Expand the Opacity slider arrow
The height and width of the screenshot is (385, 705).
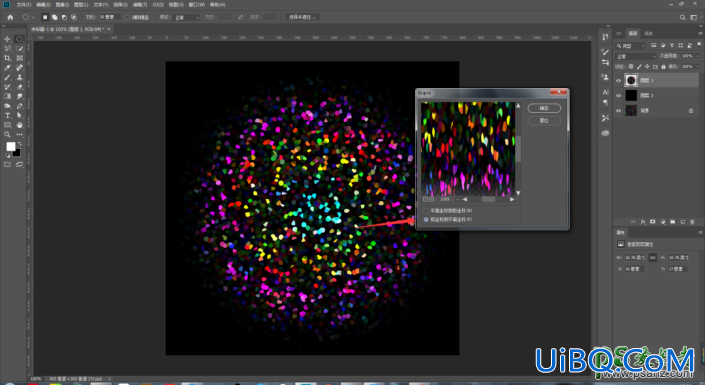pyautogui.click(x=698, y=56)
